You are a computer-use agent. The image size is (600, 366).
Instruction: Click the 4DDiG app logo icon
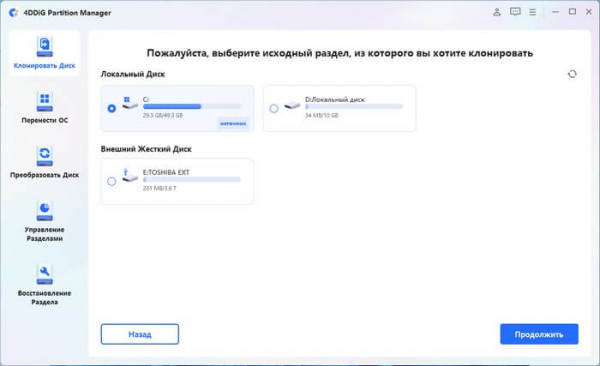coord(13,13)
